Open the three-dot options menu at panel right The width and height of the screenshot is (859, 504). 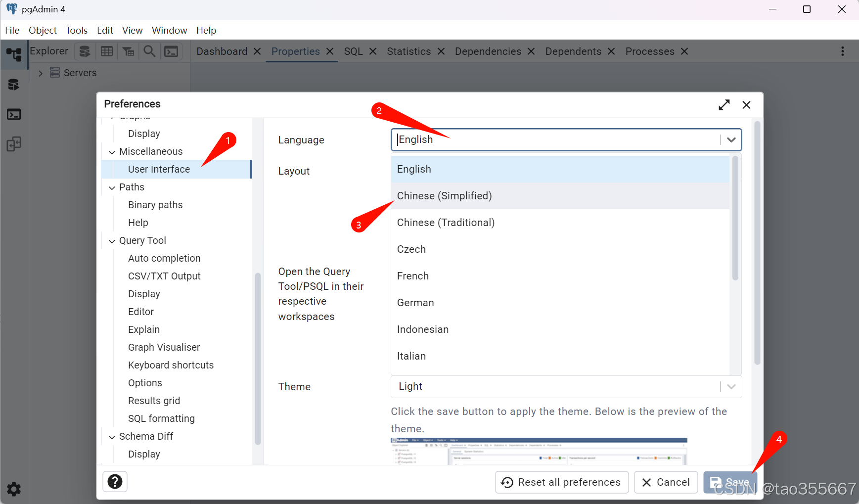click(x=843, y=51)
